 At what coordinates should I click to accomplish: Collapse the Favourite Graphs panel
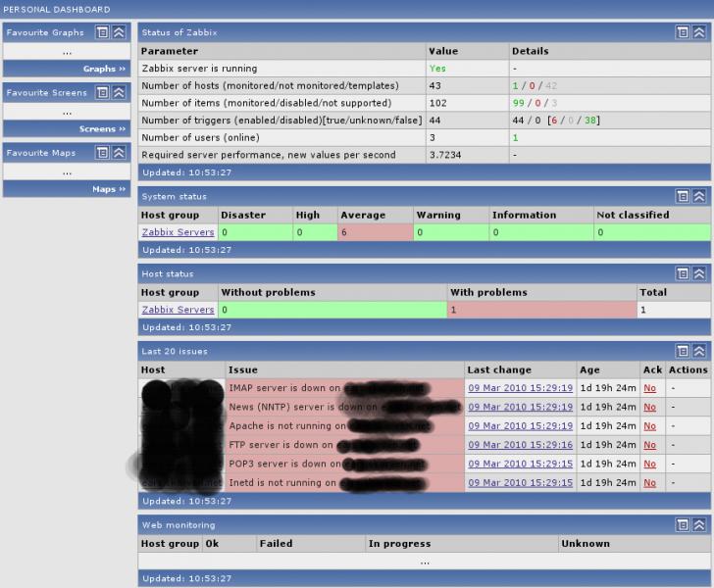[x=119, y=32]
